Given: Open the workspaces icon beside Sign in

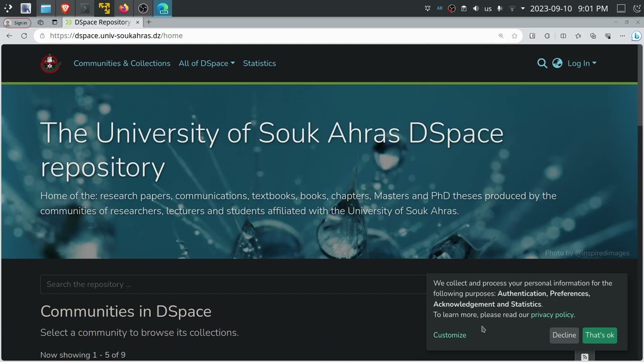Looking at the screenshot, I should 41,22.
